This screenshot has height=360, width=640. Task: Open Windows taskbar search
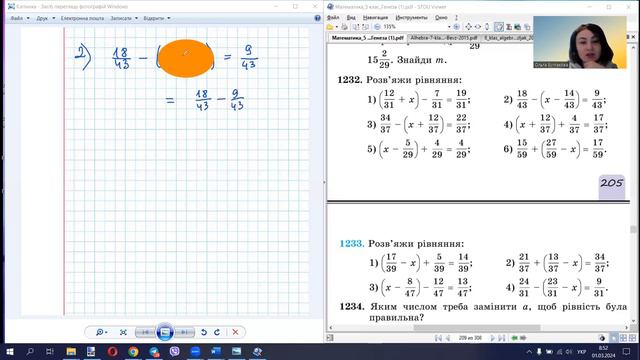(30, 351)
